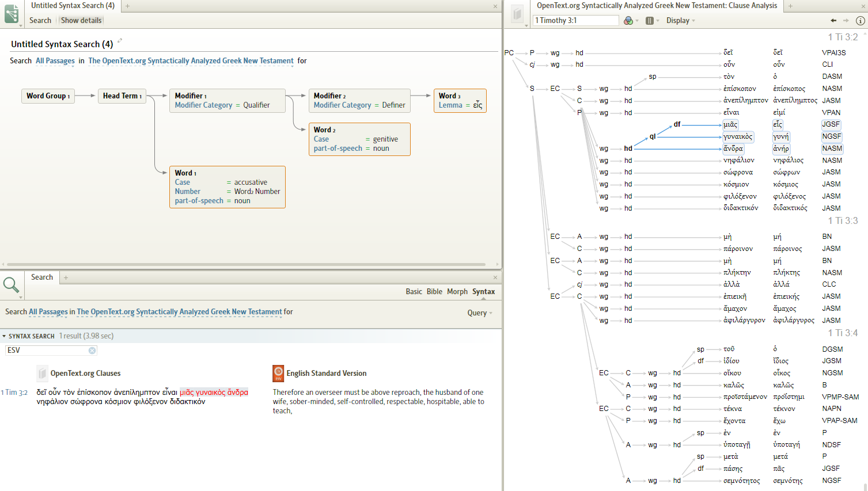Click the word ἀφιλάργυρον in the clause tree
This screenshot has height=491, width=868.
(744, 321)
